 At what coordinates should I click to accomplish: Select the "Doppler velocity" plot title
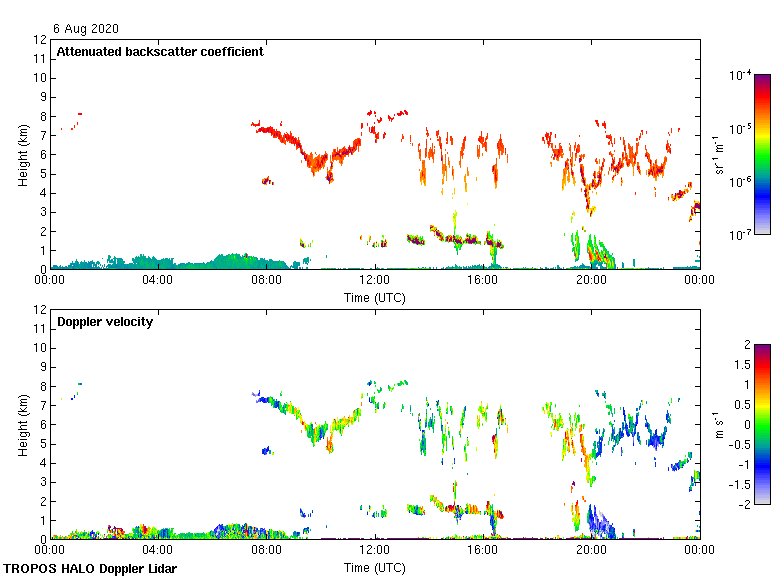(x=103, y=322)
